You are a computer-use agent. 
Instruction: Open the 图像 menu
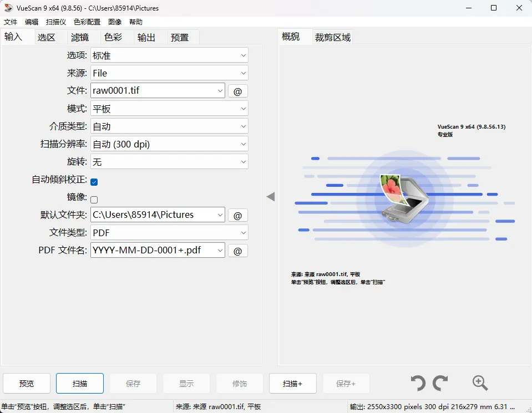[x=115, y=22]
